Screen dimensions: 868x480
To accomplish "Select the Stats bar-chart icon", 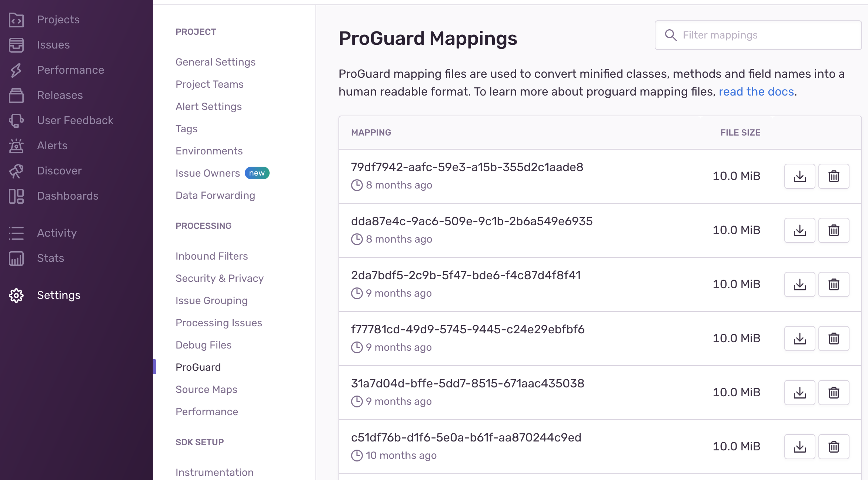I will [16, 258].
